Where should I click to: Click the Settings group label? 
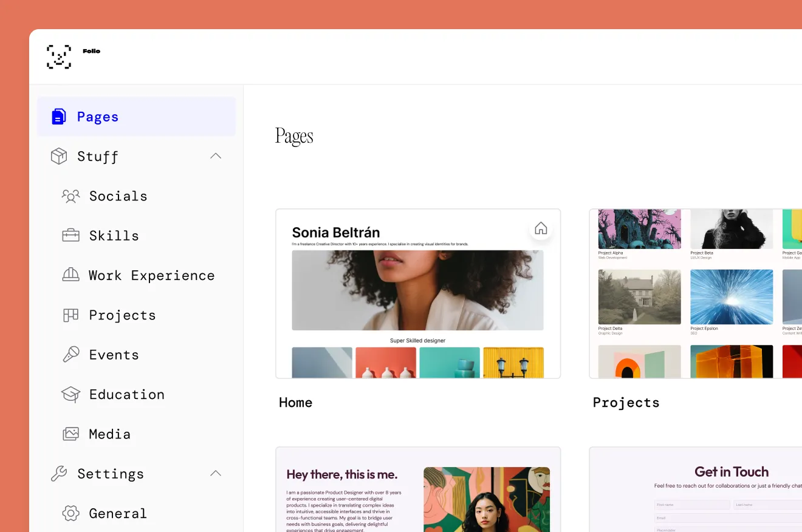click(111, 474)
